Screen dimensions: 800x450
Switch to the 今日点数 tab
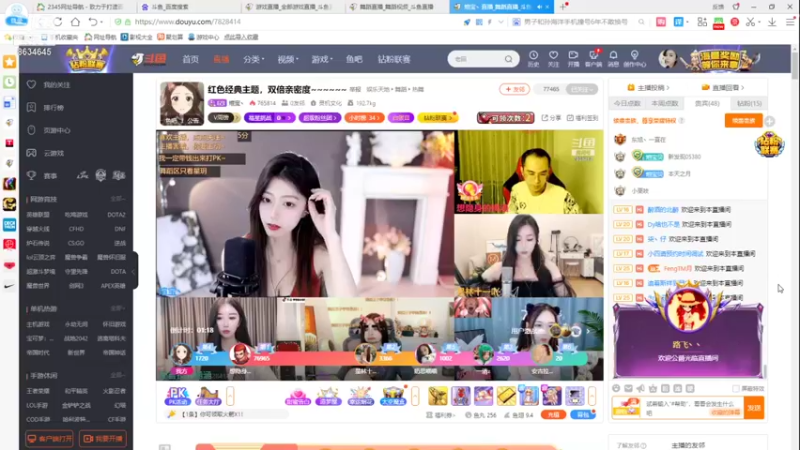click(x=627, y=104)
